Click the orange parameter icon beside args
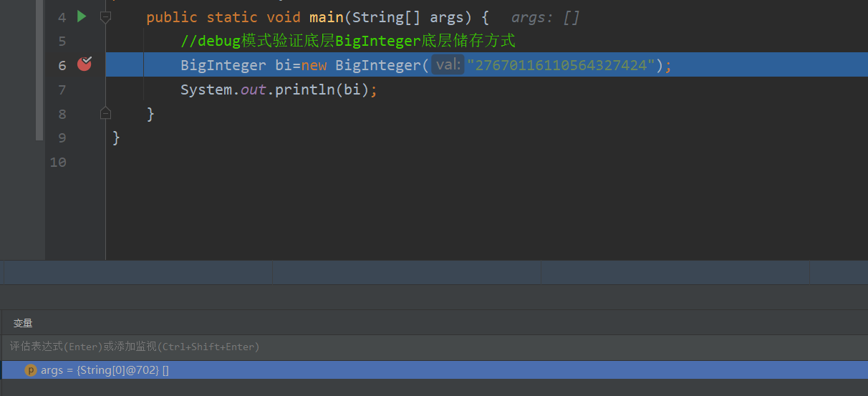 (x=31, y=370)
